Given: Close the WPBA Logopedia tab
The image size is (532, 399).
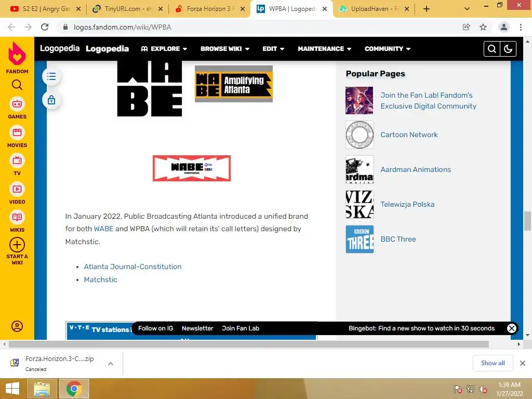Looking at the screenshot, I should click(x=325, y=9).
